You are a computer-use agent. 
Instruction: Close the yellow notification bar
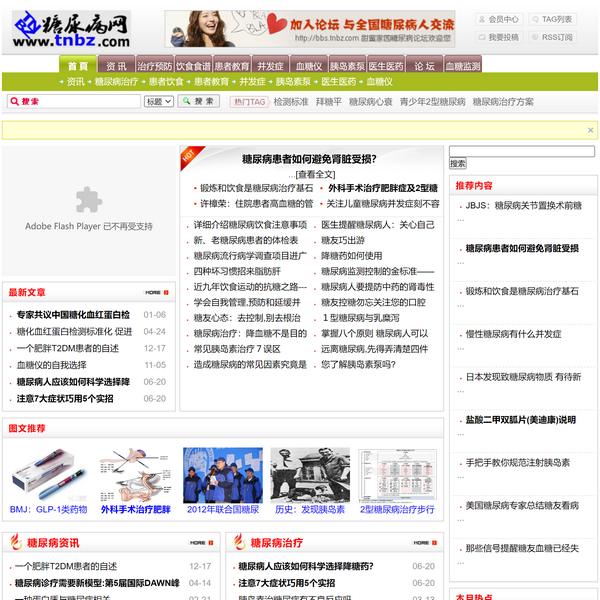pyautogui.click(x=591, y=130)
